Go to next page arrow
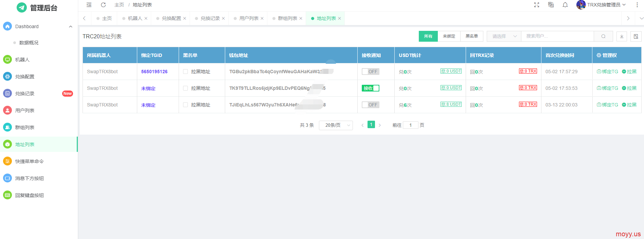644x239 pixels. [x=380, y=125]
